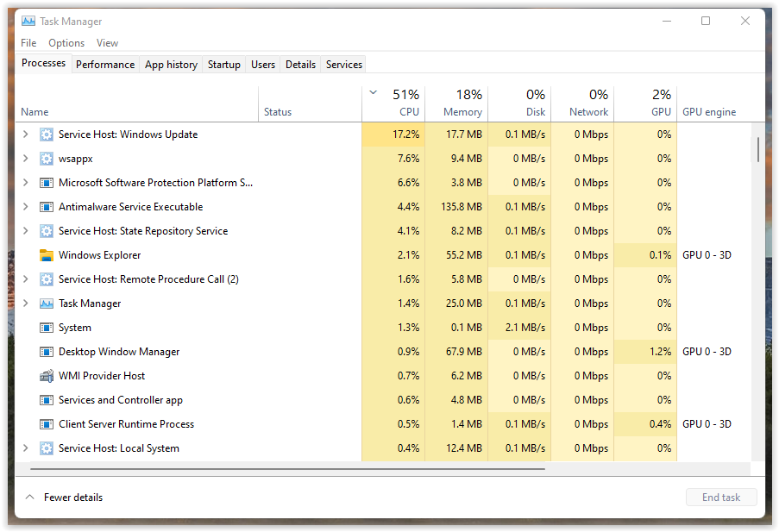The height and width of the screenshot is (532, 779).
Task: Sort processes by Memory column
Action: point(457,103)
